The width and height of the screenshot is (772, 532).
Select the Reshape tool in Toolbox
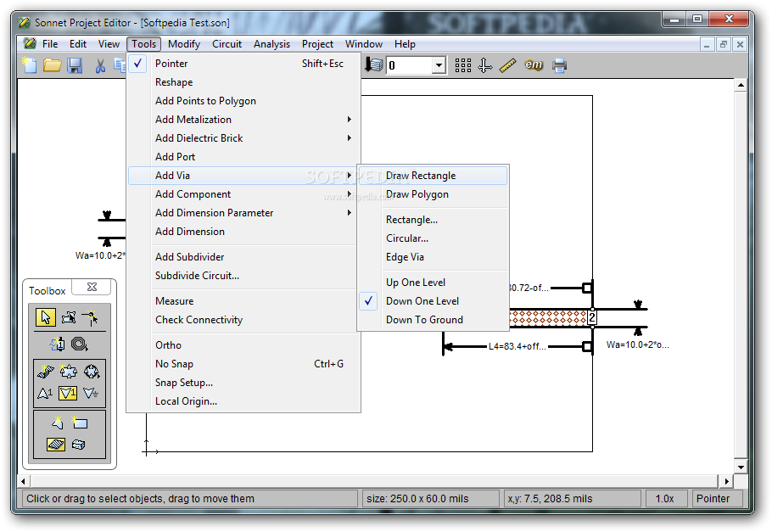coord(69,317)
